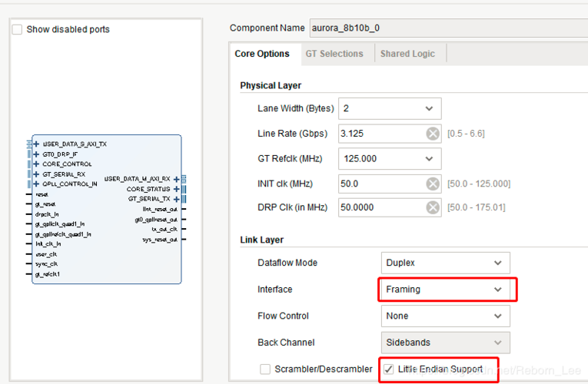This screenshot has width=588, height=384.
Task: Toggle Scrambler/Descrambler checkbox
Action: [265, 369]
